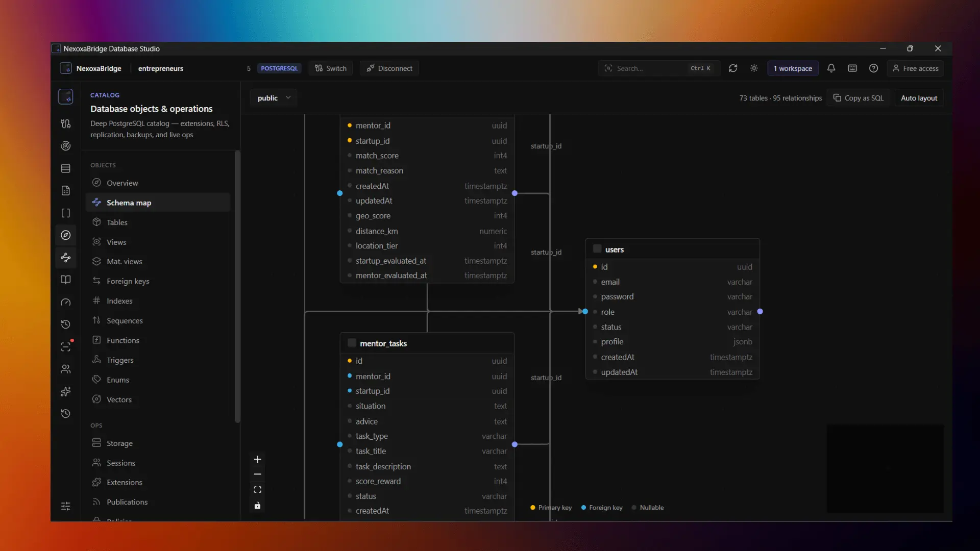Image resolution: width=980 pixels, height=551 pixels.
Task: Open Foreign keys in the catalog list
Action: [x=158, y=281]
